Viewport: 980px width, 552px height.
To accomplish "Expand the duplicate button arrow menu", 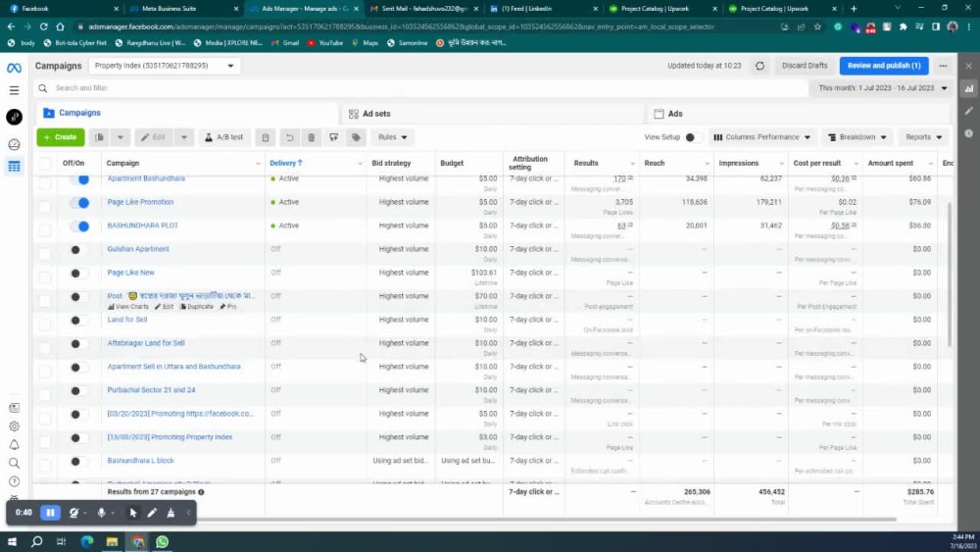I will pyautogui.click(x=120, y=137).
